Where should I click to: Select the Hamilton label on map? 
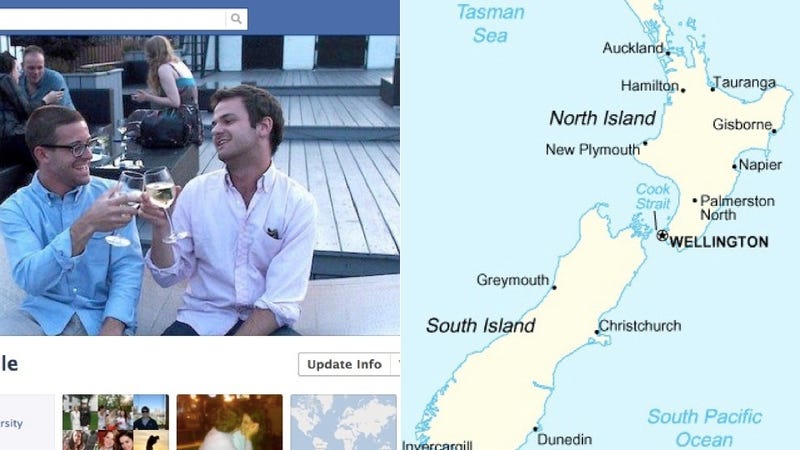coord(649,86)
